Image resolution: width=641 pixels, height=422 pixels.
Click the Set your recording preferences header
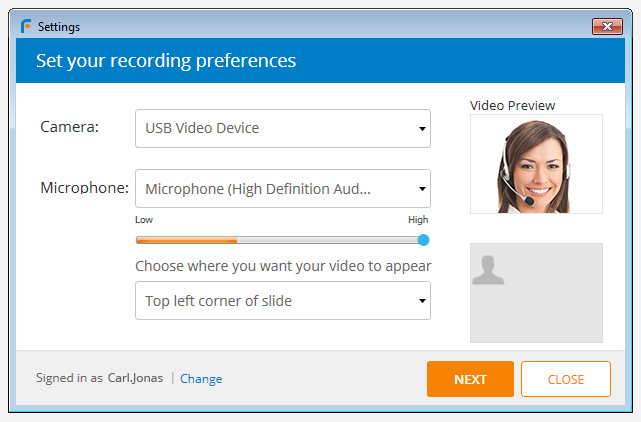coord(166,61)
